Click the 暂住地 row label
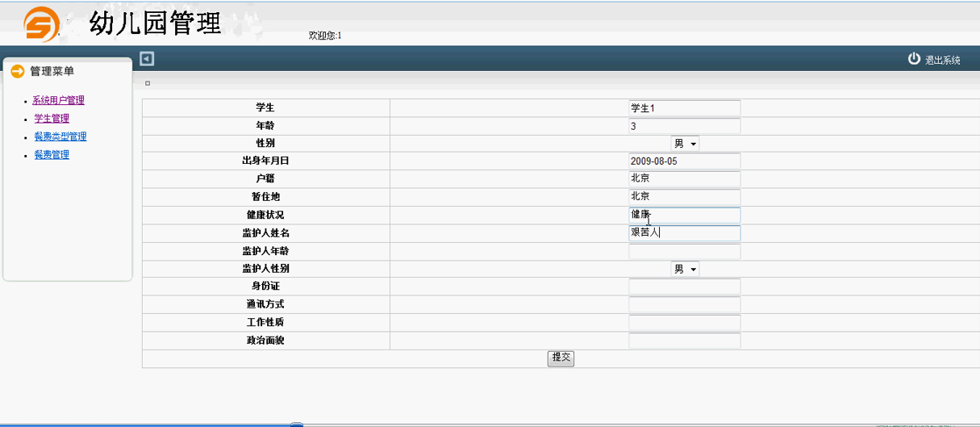 265,197
